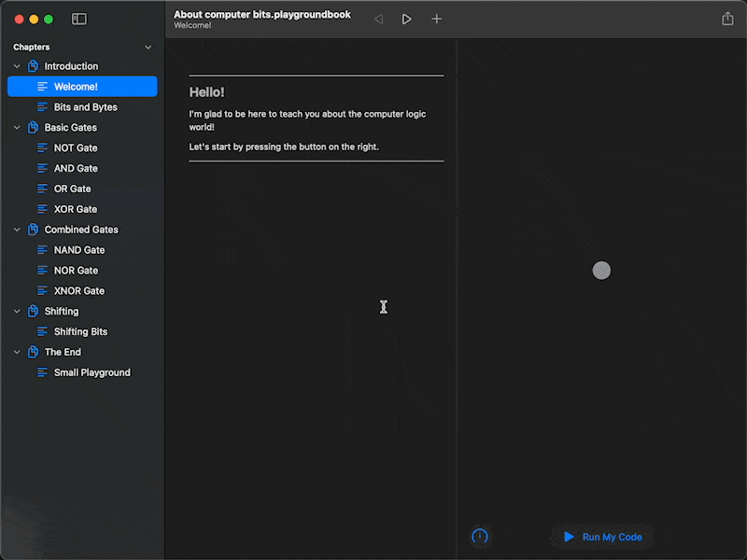Open the share menu icon
Screen dimensions: 747x560
727,19
